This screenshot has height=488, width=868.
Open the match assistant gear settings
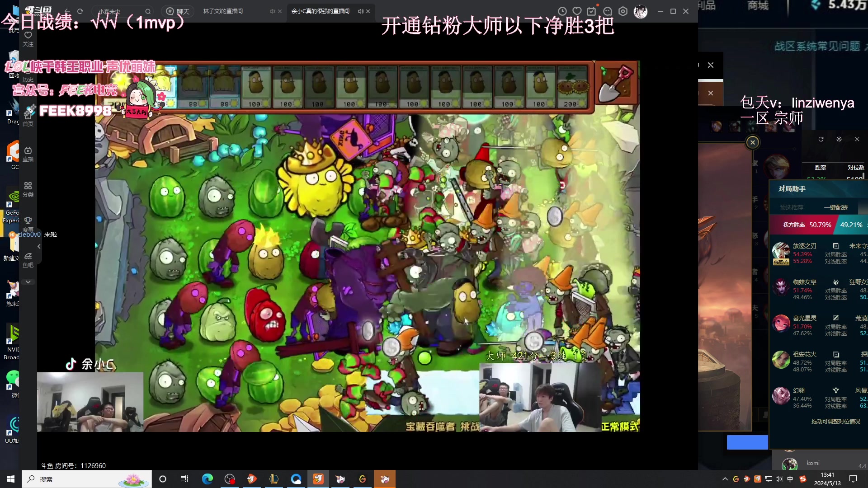coord(839,139)
